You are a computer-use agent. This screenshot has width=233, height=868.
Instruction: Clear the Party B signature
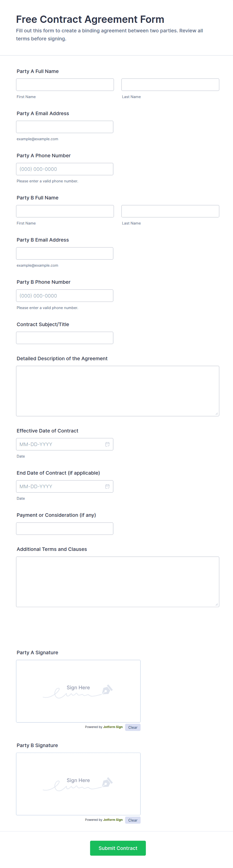point(133,820)
